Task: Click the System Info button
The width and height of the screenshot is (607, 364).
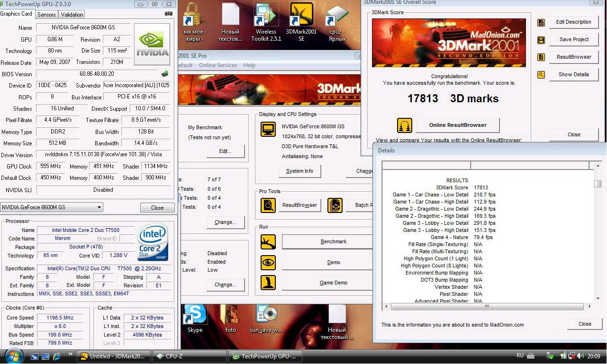Action: (x=299, y=171)
